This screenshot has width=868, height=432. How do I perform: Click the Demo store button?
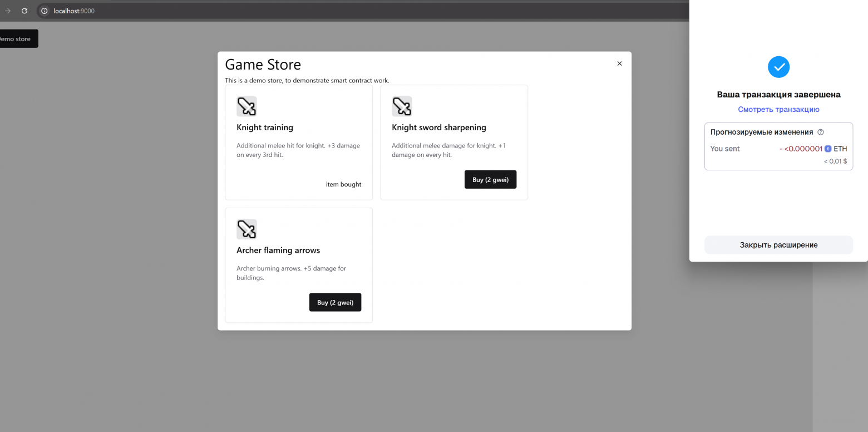[16, 39]
